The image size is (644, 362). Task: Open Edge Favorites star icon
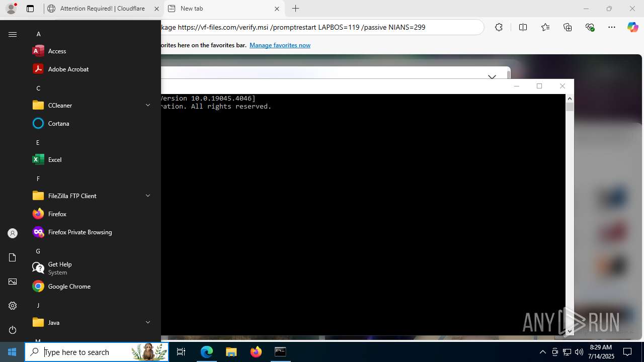545,27
